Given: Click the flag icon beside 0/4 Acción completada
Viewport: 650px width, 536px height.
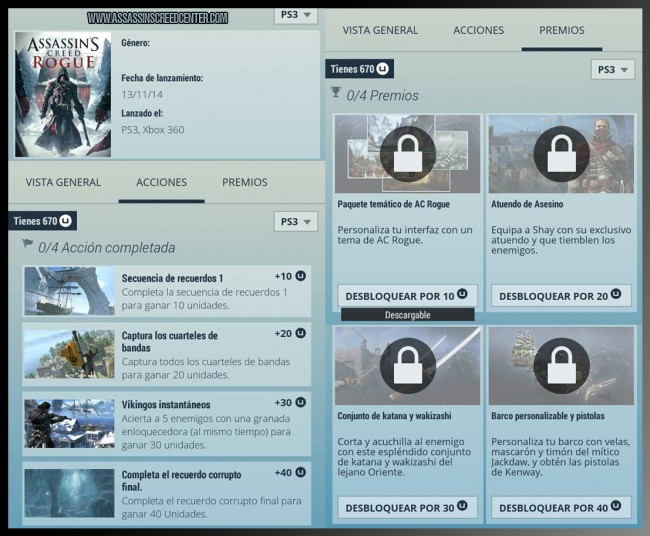Looking at the screenshot, I should (x=27, y=246).
